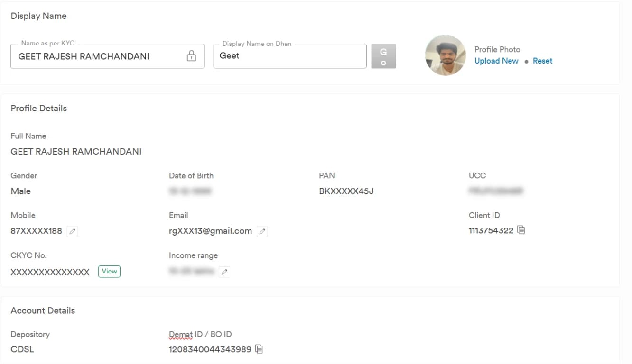Screen dimensions: 632x364
Task: Upload a new profile photo
Action: pyautogui.click(x=496, y=61)
